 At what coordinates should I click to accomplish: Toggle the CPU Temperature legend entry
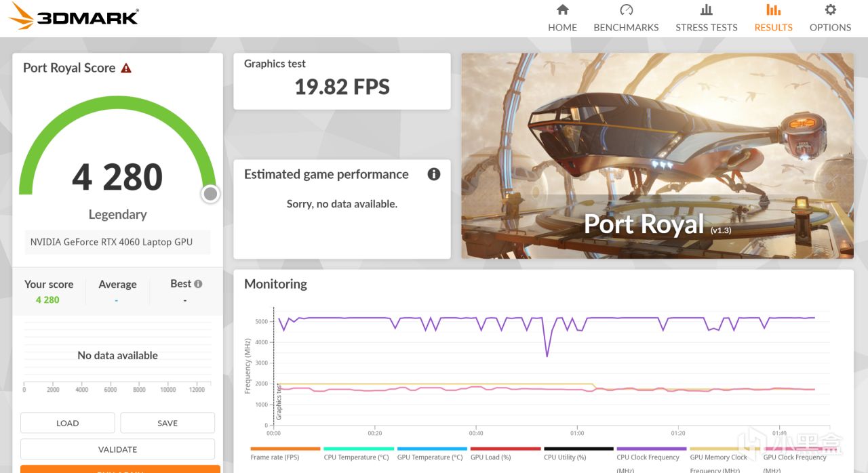pos(358,454)
